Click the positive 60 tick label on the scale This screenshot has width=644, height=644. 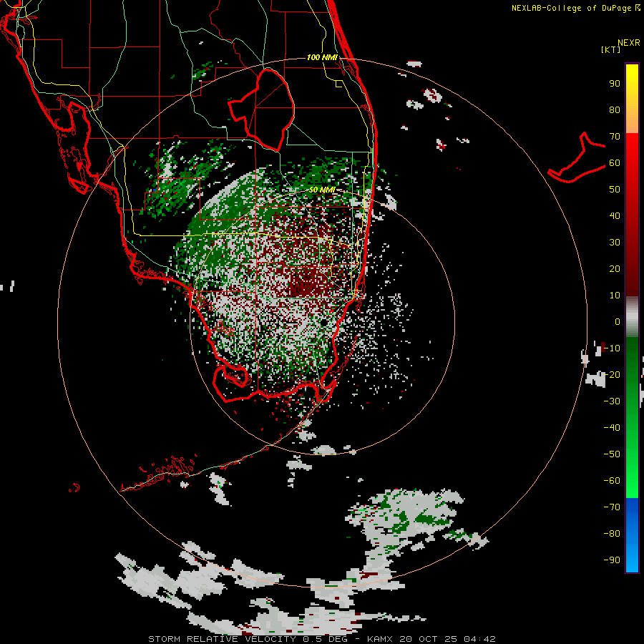[x=615, y=162]
